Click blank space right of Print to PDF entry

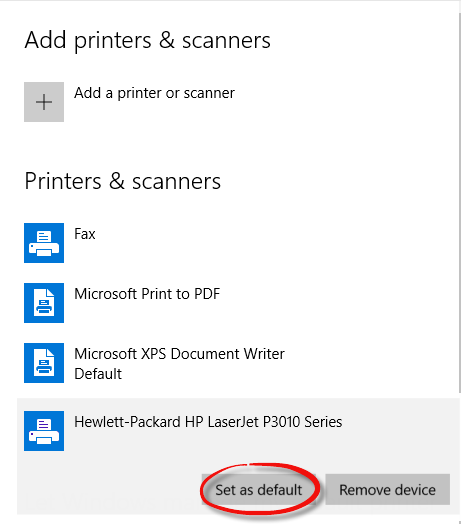pos(334,303)
